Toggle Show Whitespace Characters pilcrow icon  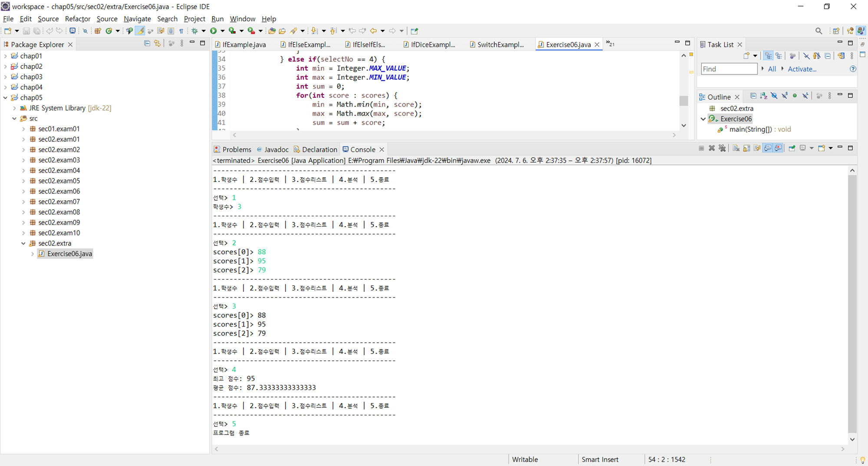click(x=181, y=31)
